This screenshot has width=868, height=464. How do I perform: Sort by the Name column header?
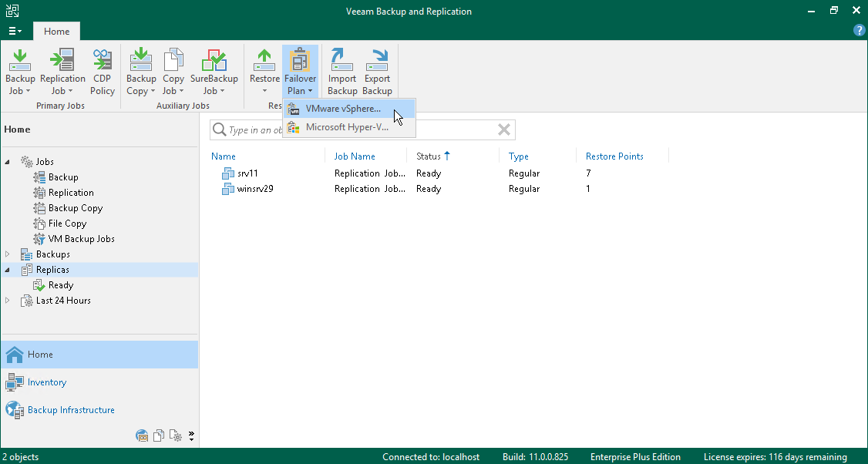223,156
